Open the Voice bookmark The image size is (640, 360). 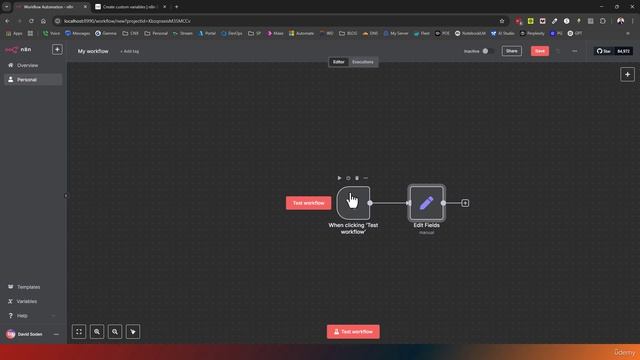(x=51, y=33)
